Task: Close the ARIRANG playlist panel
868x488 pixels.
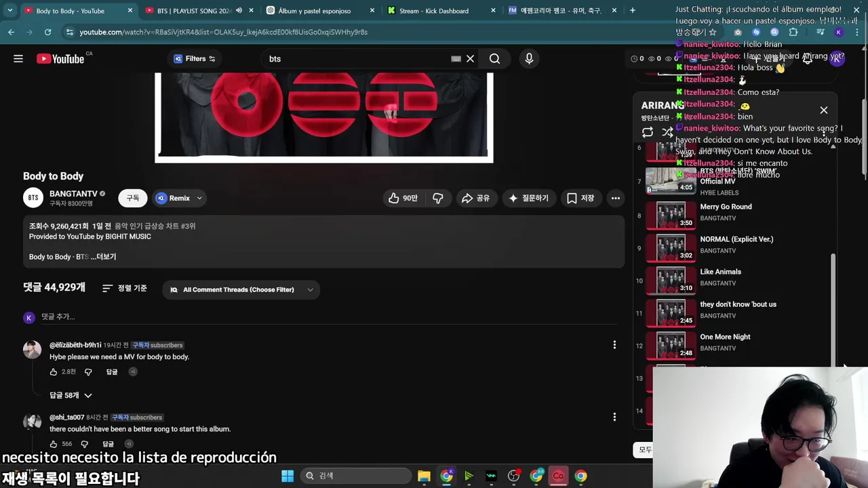Action: tap(824, 110)
